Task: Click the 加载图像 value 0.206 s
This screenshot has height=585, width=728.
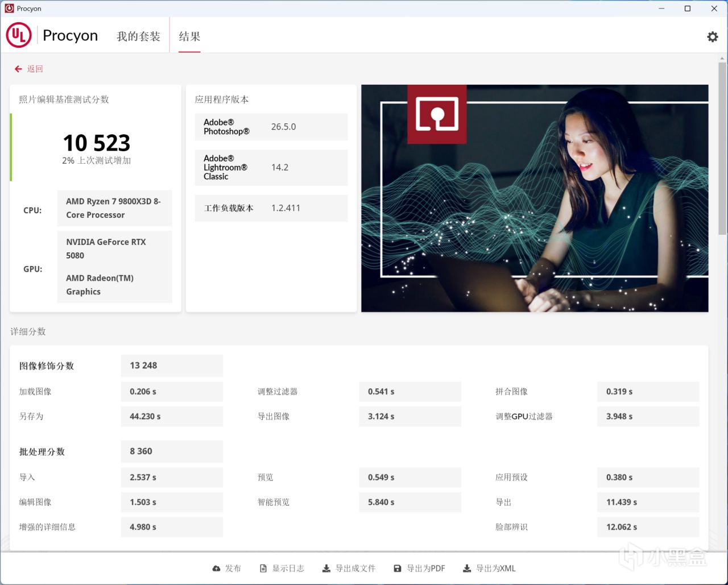Action: click(172, 392)
